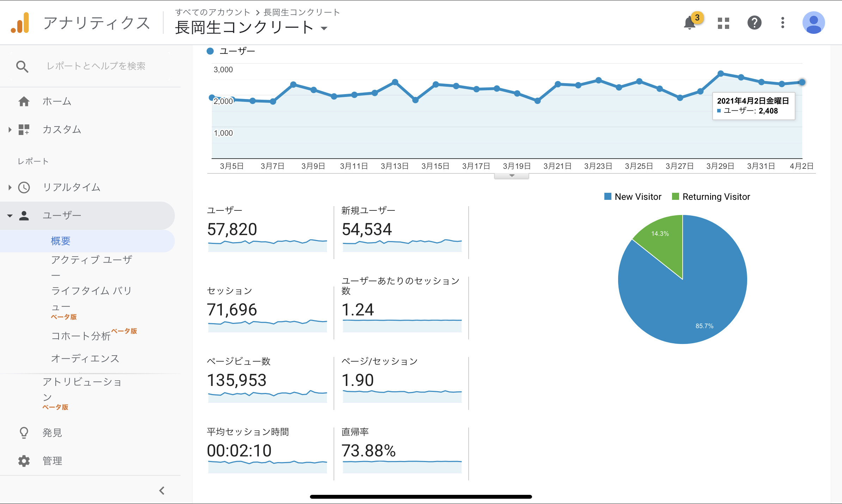The image size is (842, 504).
Task: Collapse the ユーザー section arrow
Action: click(10, 216)
